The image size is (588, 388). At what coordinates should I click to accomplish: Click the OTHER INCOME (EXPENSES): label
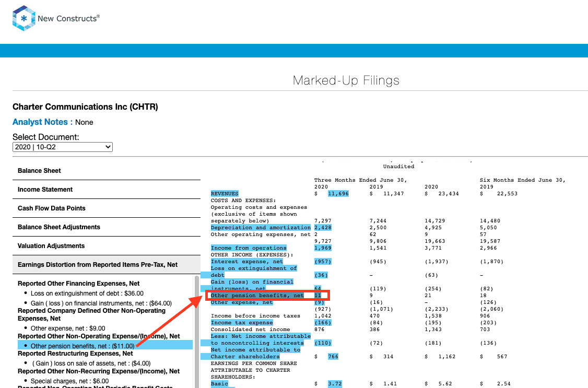click(252, 254)
